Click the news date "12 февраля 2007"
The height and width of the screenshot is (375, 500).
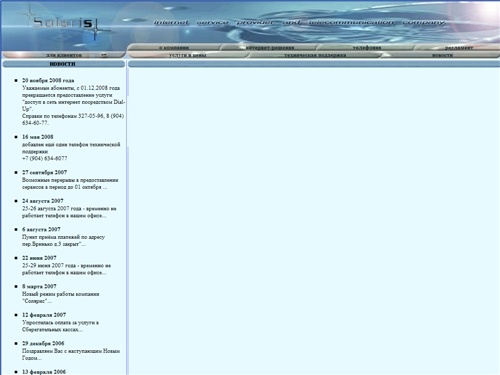click(x=44, y=315)
